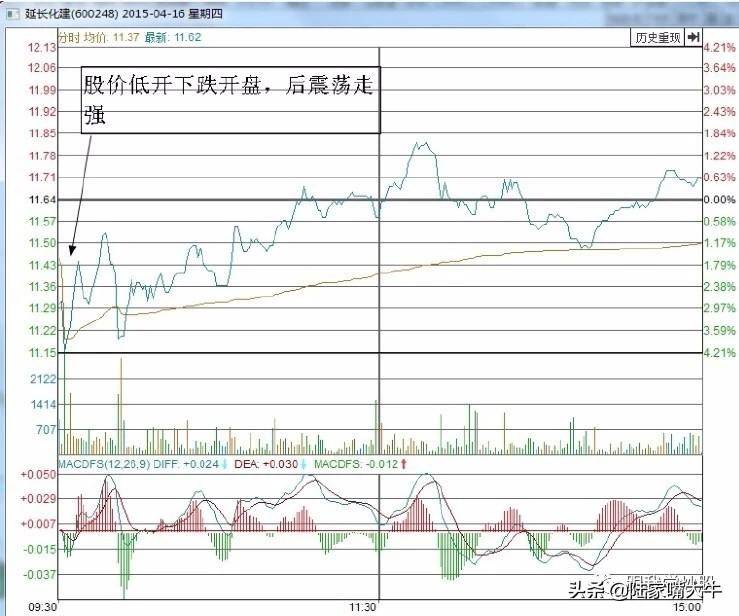This screenshot has height=616, width=739.
Task: Click the 分时 label above the chart
Action: 69,37
